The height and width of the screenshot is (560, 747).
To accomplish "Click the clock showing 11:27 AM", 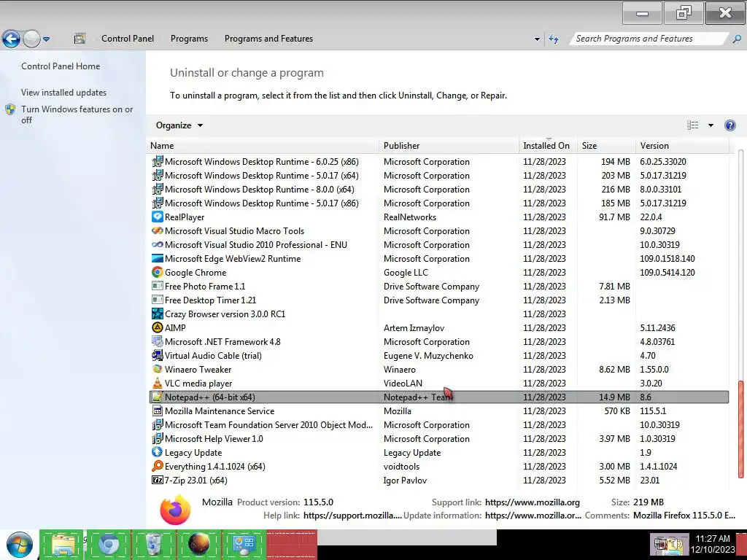I will 713,538.
